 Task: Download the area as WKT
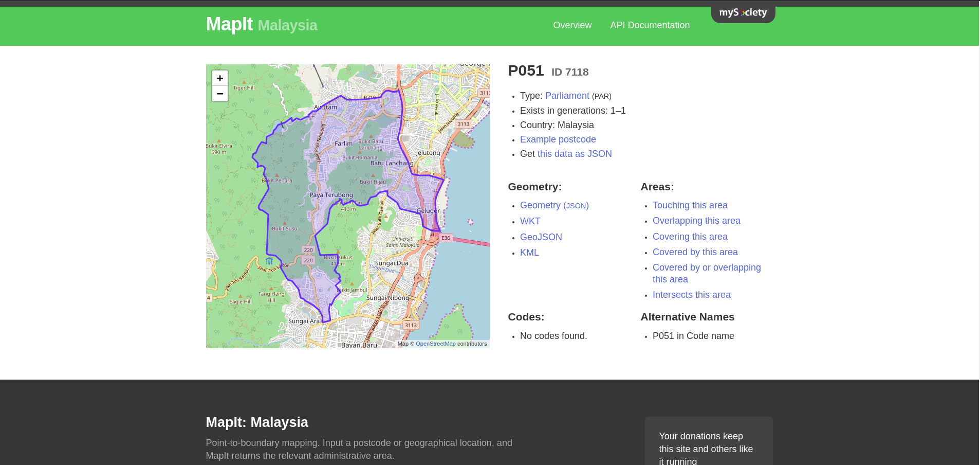click(530, 221)
